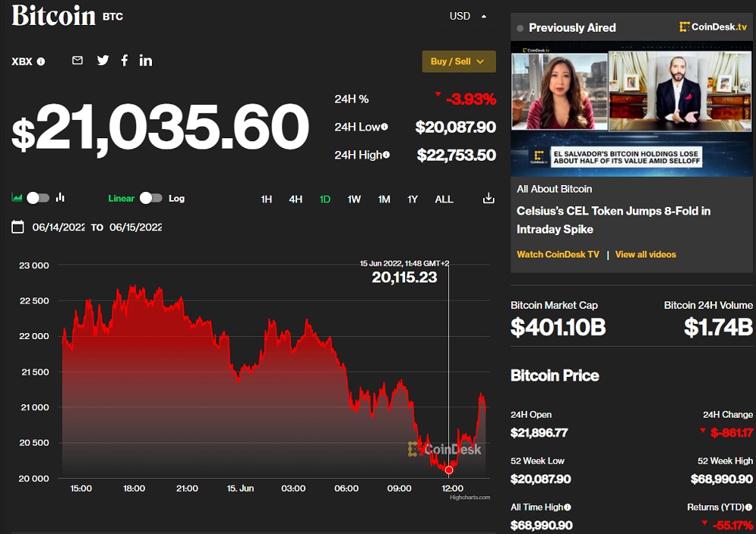This screenshot has width=756, height=534.
Task: Click the $1.74B 24H volume value
Action: point(718,327)
